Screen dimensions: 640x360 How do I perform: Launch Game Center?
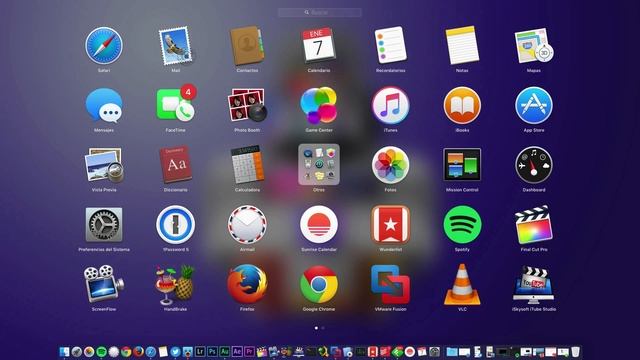click(319, 105)
